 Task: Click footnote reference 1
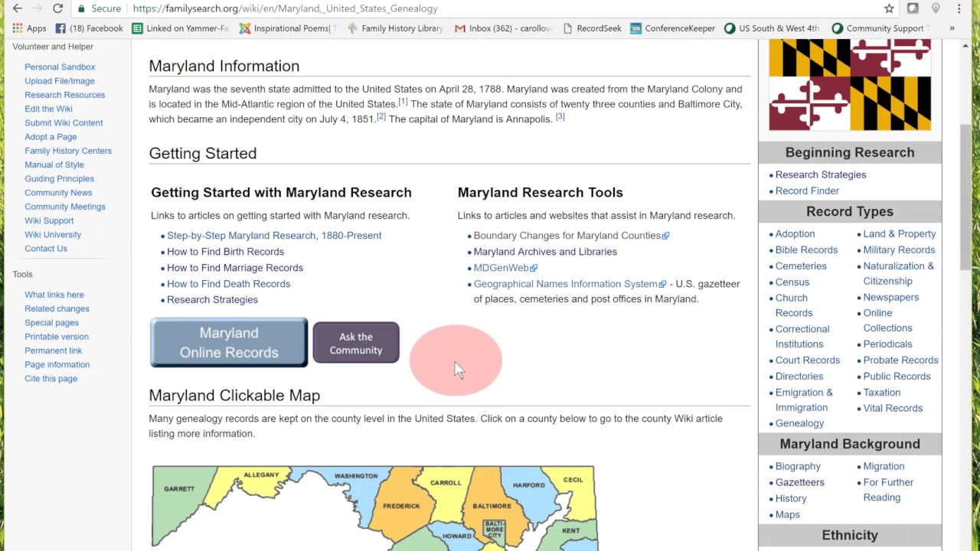[403, 102]
